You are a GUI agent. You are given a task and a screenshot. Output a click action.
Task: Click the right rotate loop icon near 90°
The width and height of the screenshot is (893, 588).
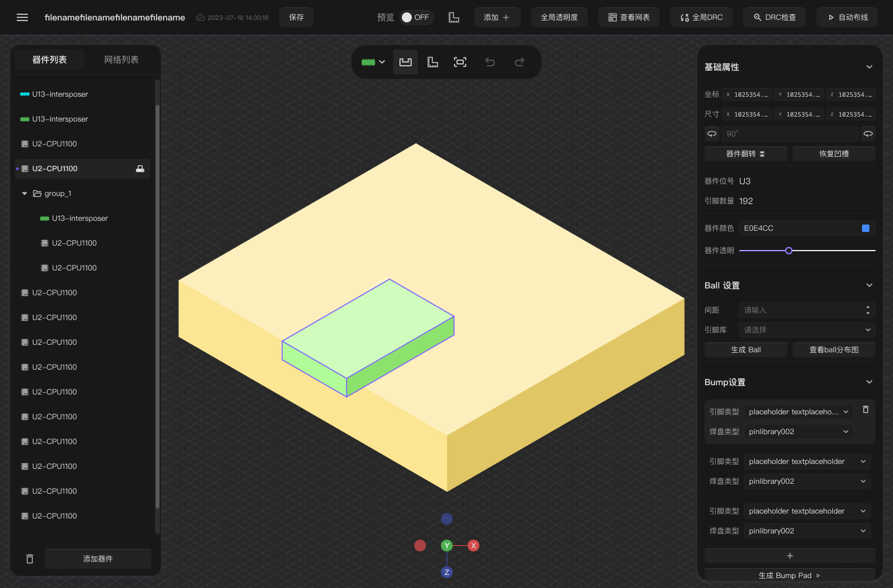[868, 133]
